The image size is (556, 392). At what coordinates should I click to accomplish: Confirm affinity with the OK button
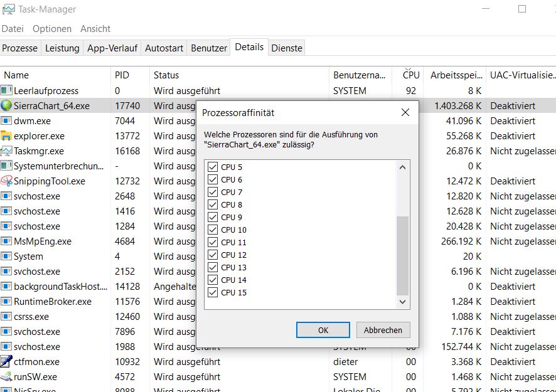pos(323,330)
